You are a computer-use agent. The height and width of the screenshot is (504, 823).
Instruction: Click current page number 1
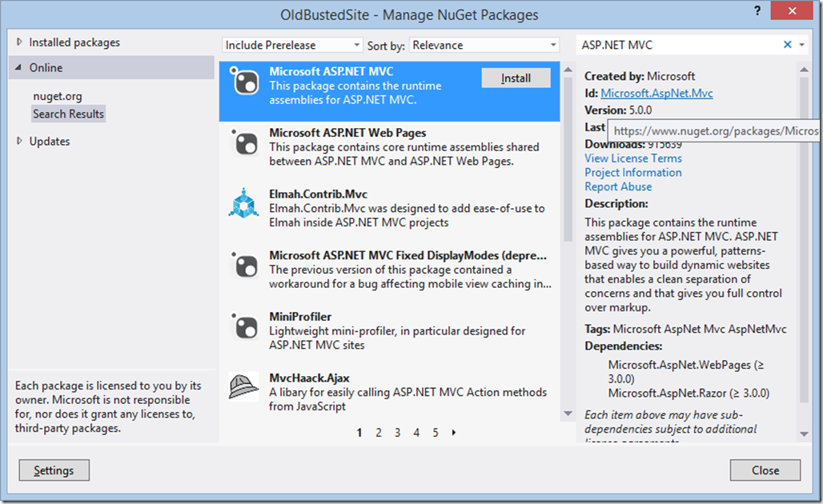pyautogui.click(x=359, y=433)
